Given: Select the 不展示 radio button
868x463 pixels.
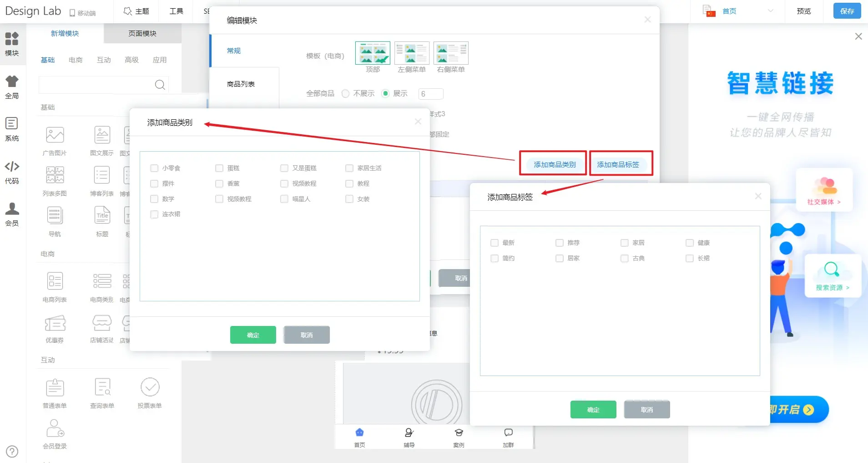Looking at the screenshot, I should coord(345,94).
